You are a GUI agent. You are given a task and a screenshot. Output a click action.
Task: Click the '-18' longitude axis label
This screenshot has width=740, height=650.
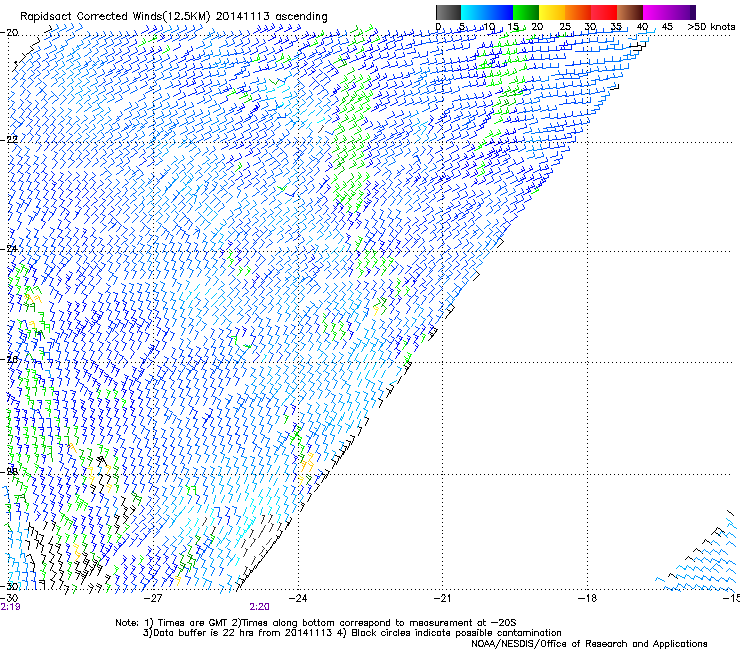tap(587, 598)
